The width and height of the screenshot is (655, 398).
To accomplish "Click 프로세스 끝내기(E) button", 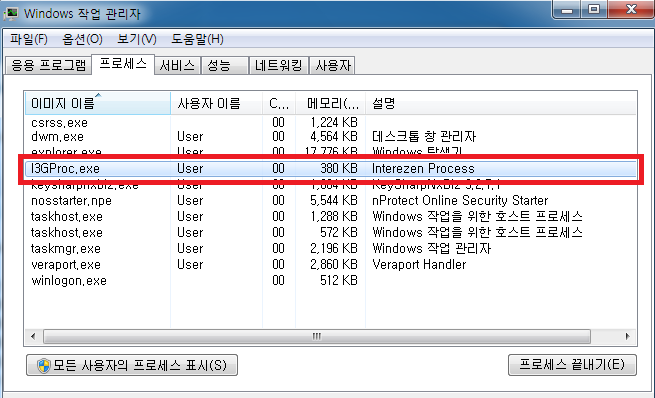I will pos(572,365).
